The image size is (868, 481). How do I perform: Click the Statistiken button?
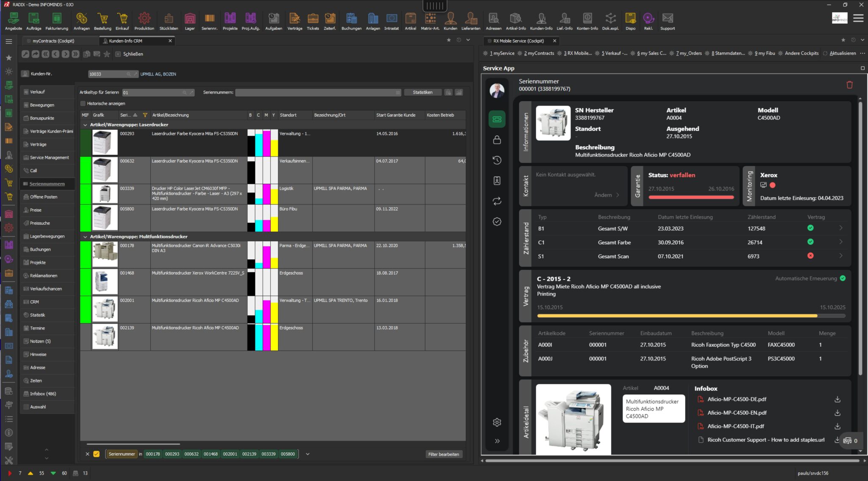coord(422,92)
